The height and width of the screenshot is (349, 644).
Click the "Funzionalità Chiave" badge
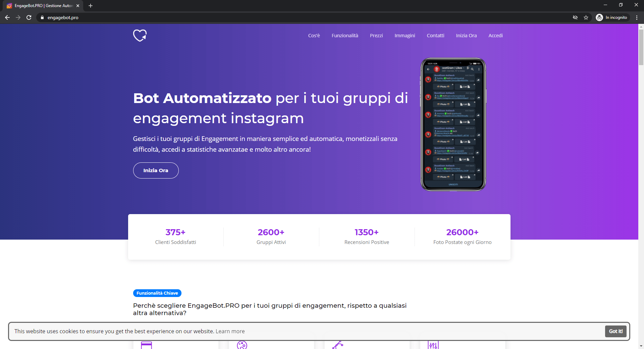pyautogui.click(x=157, y=293)
